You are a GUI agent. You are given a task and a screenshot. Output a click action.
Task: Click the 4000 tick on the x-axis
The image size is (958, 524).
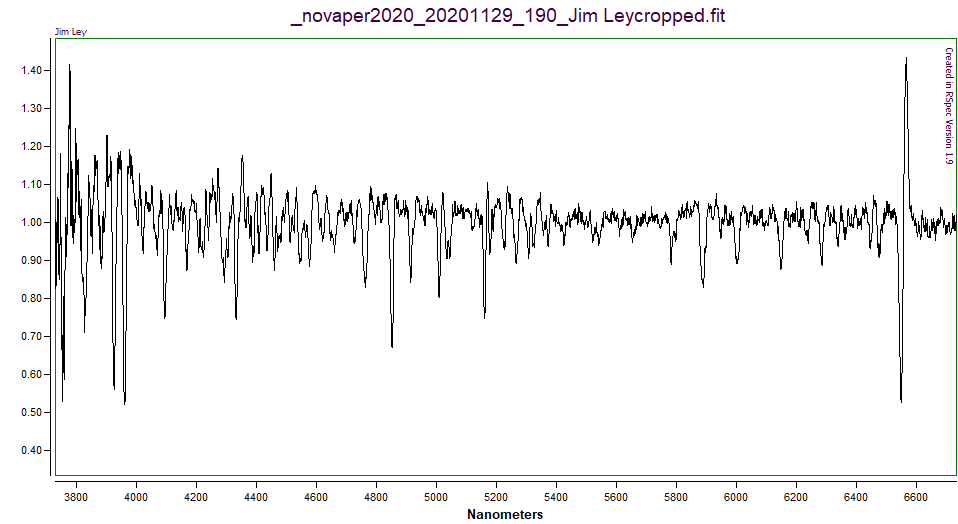[x=136, y=494]
